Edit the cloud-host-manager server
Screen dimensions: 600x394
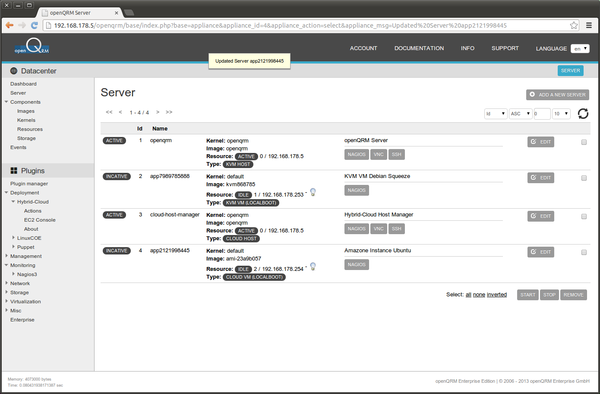pos(541,216)
